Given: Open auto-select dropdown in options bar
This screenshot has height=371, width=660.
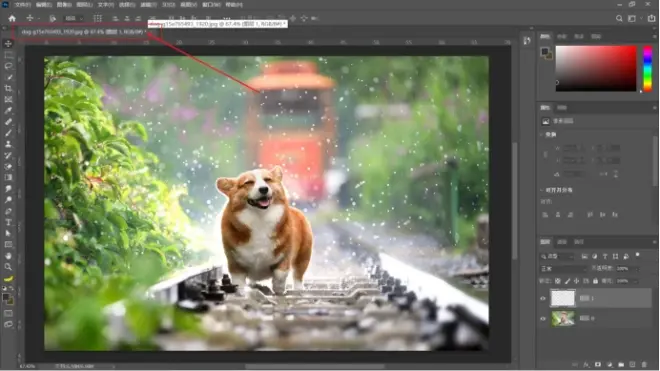Looking at the screenshot, I should (x=73, y=19).
